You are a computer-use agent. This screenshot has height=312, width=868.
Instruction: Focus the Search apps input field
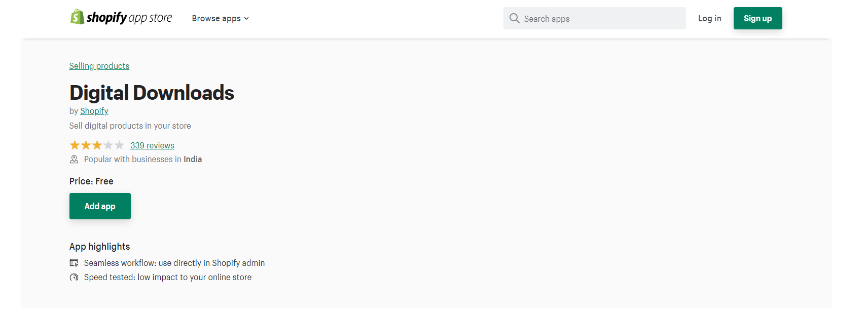(594, 18)
